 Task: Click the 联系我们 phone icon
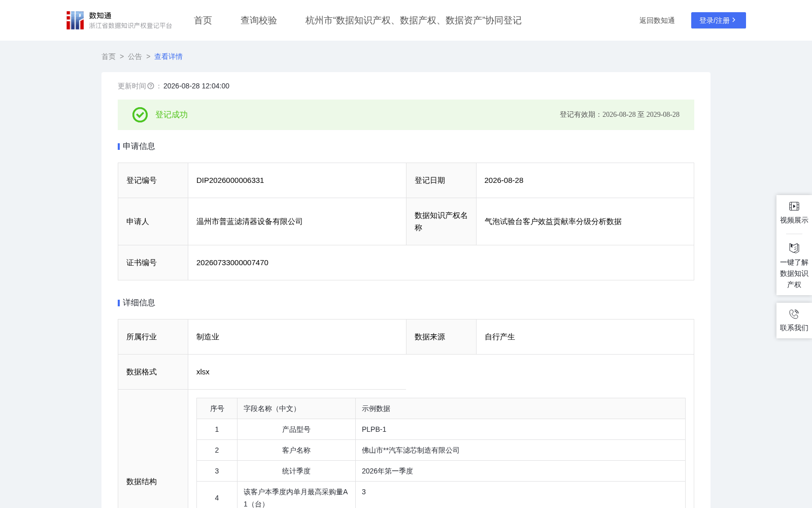[794, 314]
